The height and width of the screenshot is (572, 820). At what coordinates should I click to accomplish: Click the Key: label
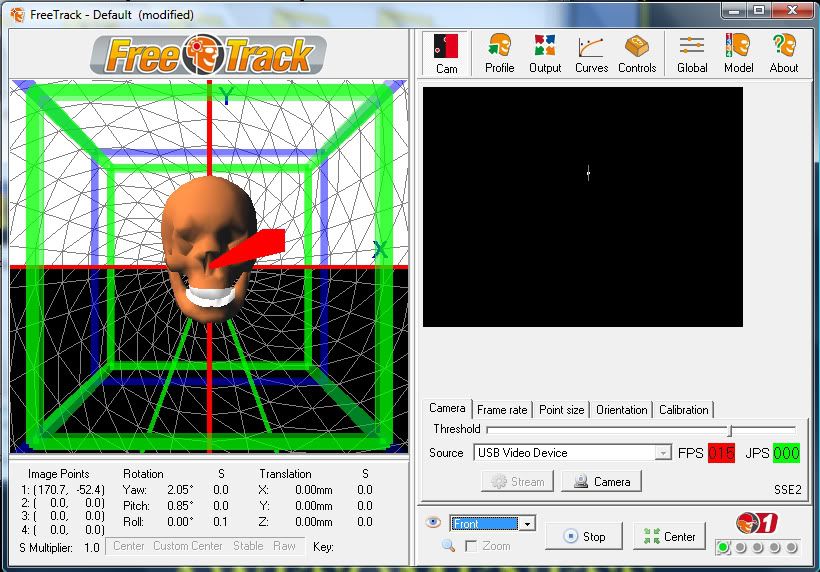tap(323, 547)
